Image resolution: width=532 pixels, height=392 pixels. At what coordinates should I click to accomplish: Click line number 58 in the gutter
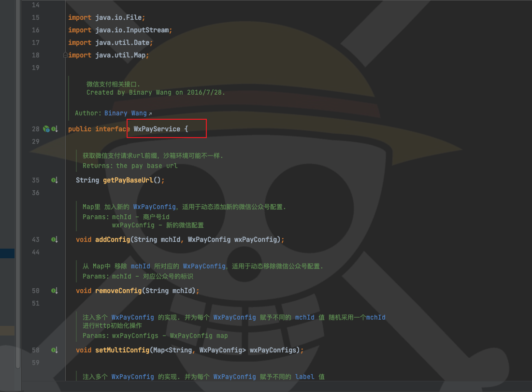[x=36, y=350]
